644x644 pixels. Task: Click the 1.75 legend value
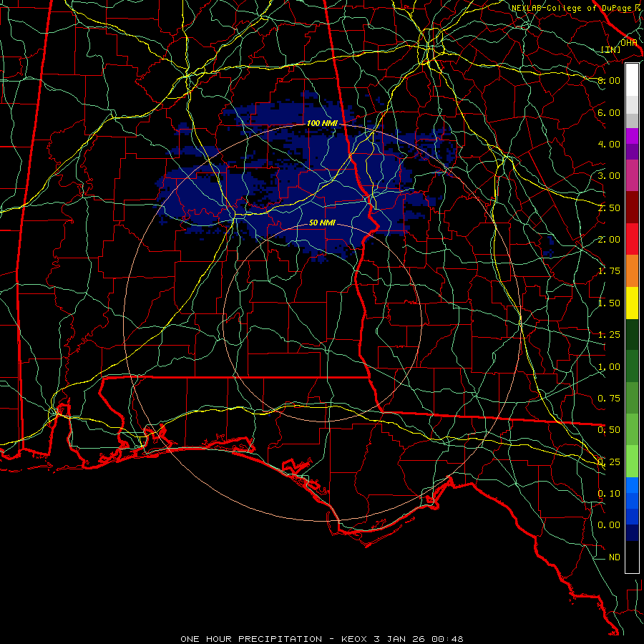609,271
